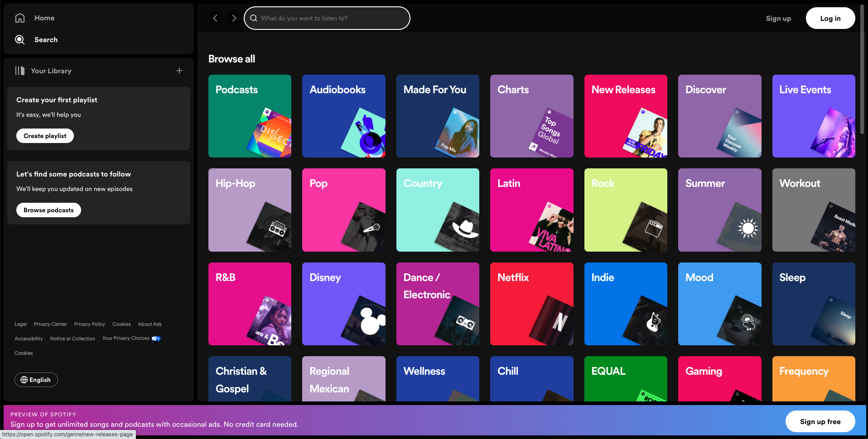Click the Sign up link

point(778,19)
